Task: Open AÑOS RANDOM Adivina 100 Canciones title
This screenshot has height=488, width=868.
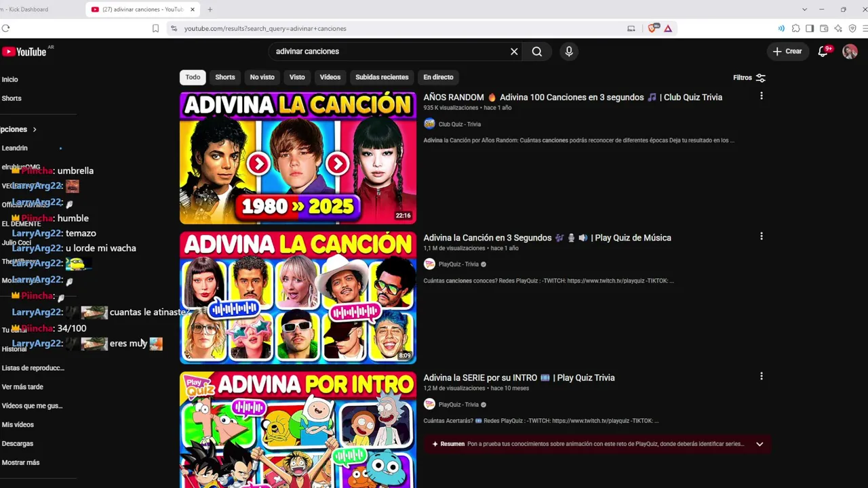Action: (573, 97)
